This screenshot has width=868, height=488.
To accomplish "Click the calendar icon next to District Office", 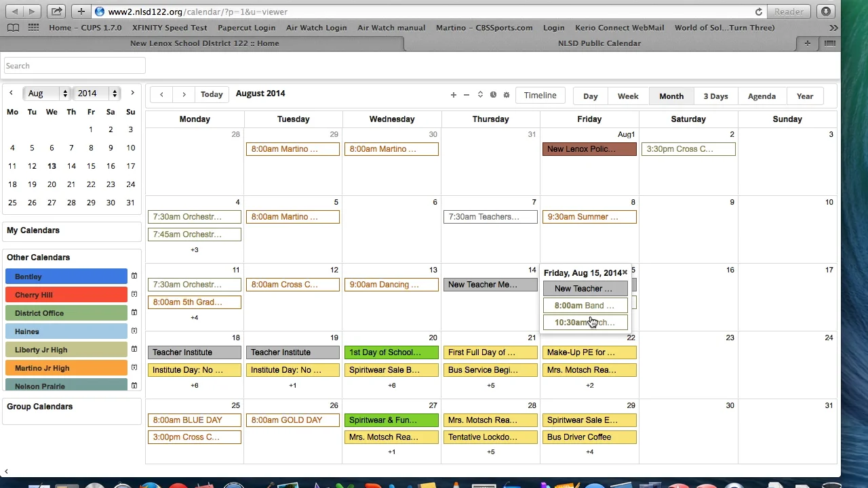I will 134,312.
